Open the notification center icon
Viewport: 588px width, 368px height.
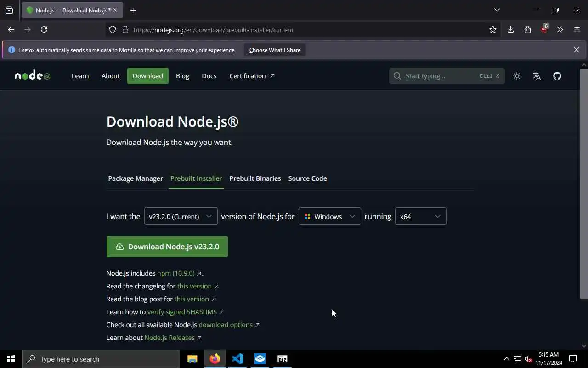[x=573, y=359]
